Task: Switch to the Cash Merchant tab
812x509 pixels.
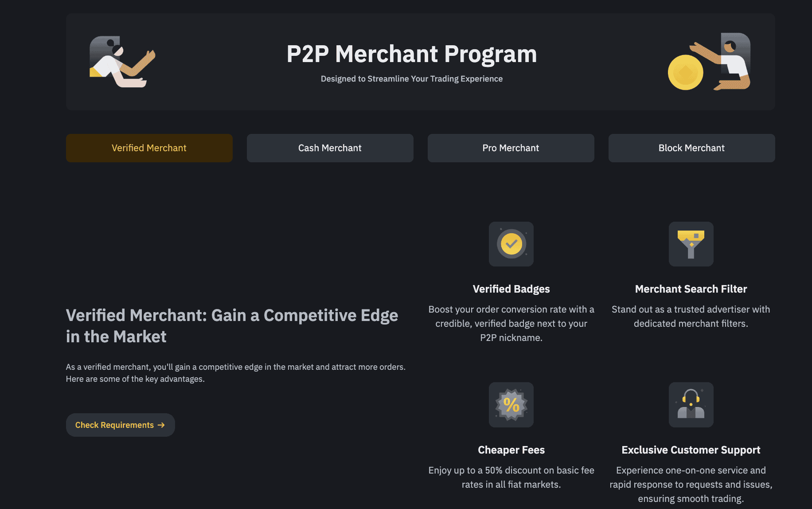Action: click(330, 148)
